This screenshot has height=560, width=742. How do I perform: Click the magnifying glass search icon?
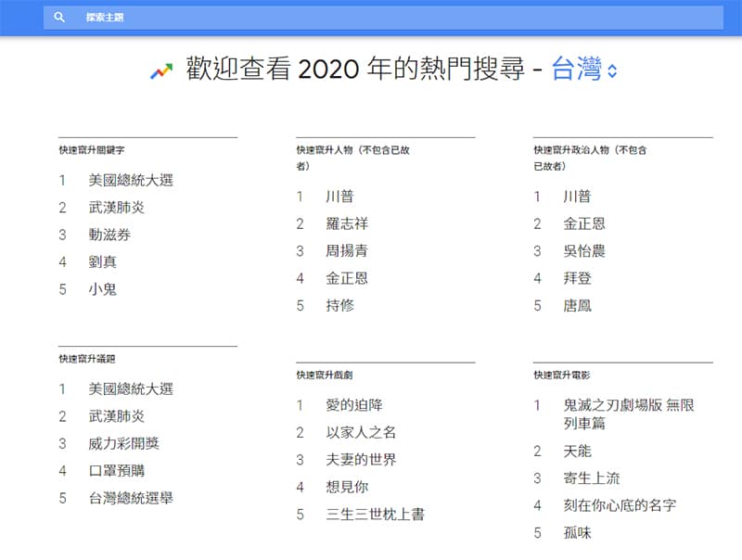59,17
